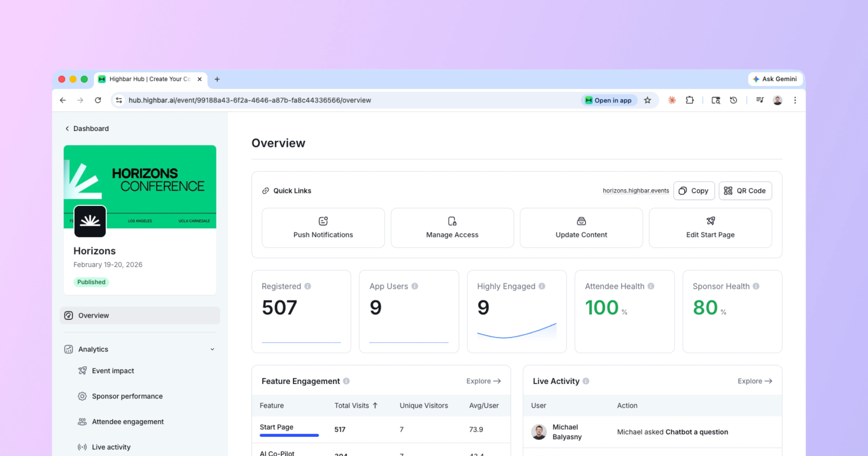Screen dimensions: 868x456
Task: Open the Manage Access quick link
Action: click(452, 228)
